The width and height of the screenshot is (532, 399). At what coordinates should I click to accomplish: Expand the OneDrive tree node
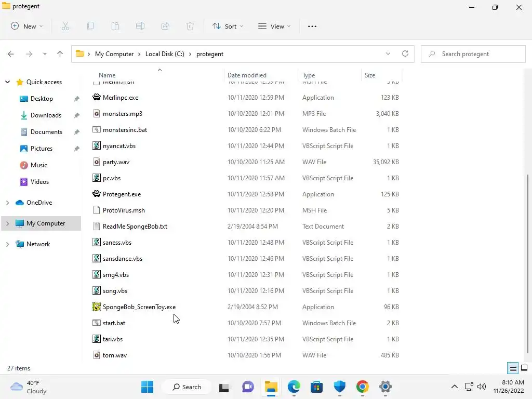(7, 203)
